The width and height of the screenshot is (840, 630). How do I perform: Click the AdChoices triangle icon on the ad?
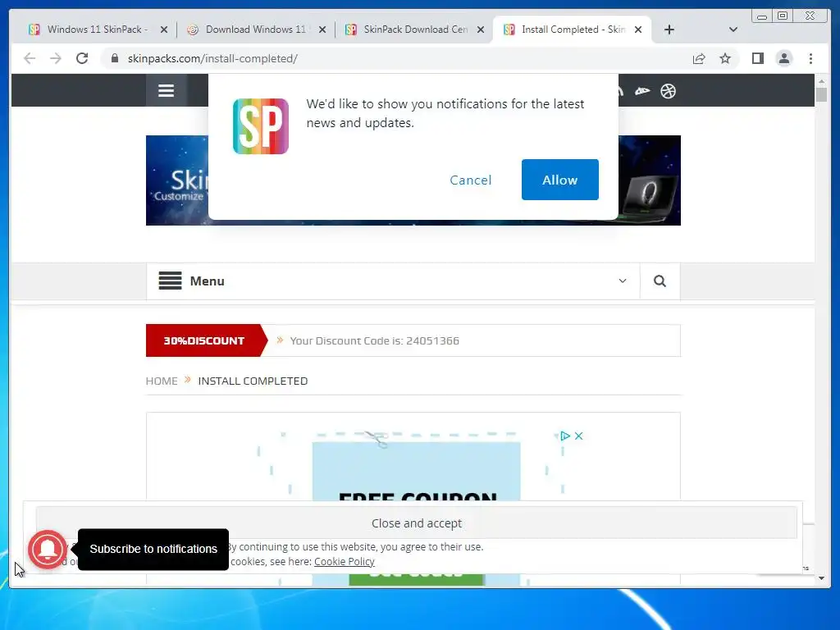click(564, 436)
